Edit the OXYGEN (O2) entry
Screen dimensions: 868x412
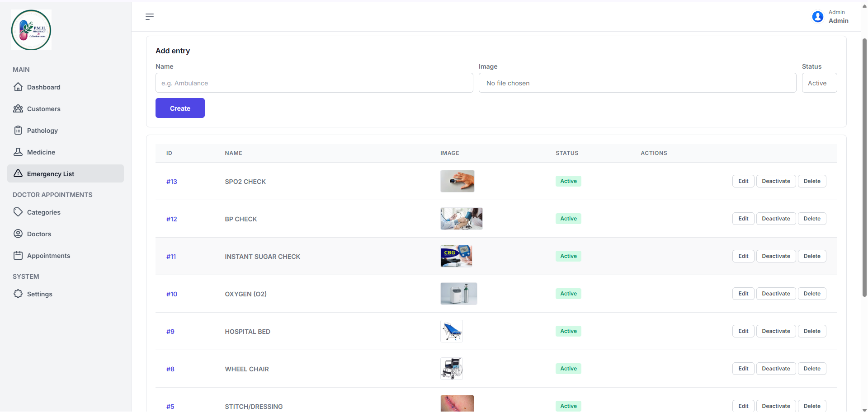[x=743, y=294]
